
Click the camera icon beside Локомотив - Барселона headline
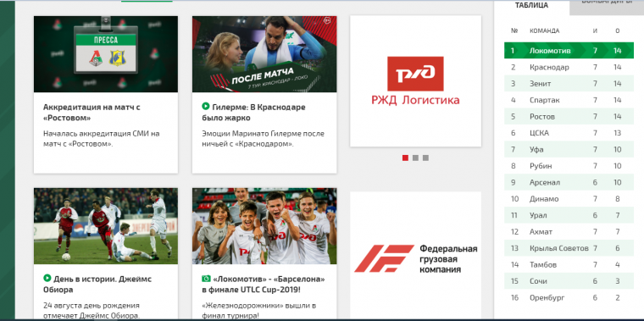206,279
